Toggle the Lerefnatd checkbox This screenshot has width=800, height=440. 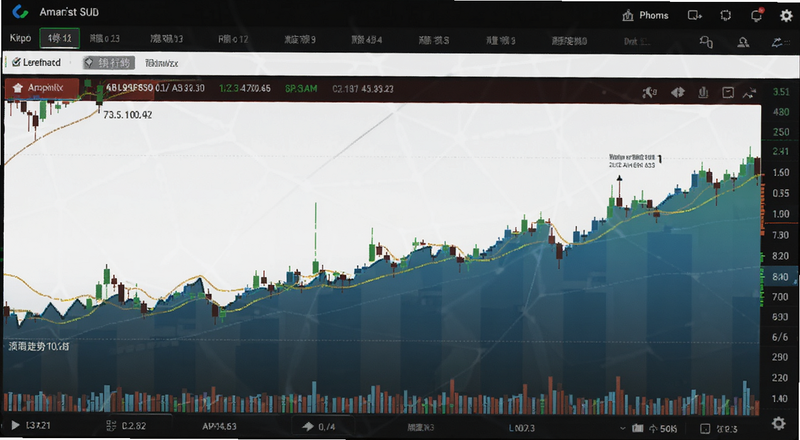[15, 63]
